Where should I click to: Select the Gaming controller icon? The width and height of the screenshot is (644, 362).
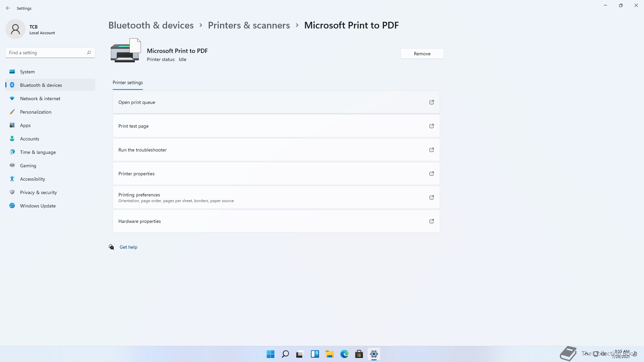click(x=12, y=165)
